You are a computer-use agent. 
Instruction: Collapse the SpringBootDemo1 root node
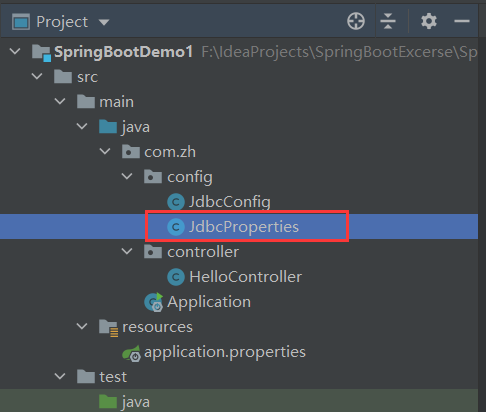point(15,51)
